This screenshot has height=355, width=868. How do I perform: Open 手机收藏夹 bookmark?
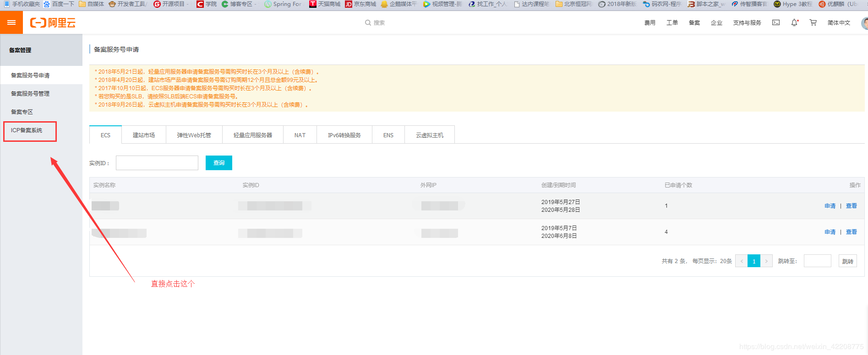(22, 4)
